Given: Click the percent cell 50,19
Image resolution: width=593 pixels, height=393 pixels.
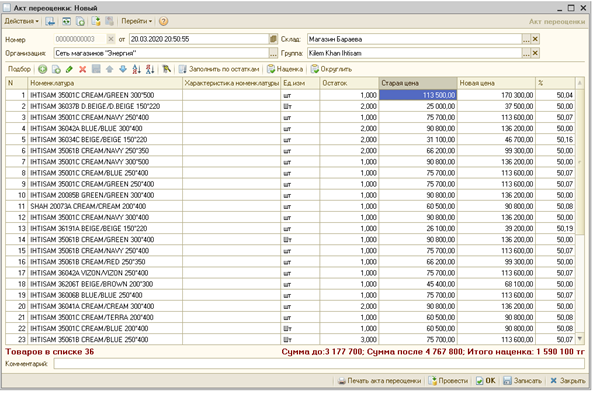Looking at the screenshot, I should [x=555, y=228].
